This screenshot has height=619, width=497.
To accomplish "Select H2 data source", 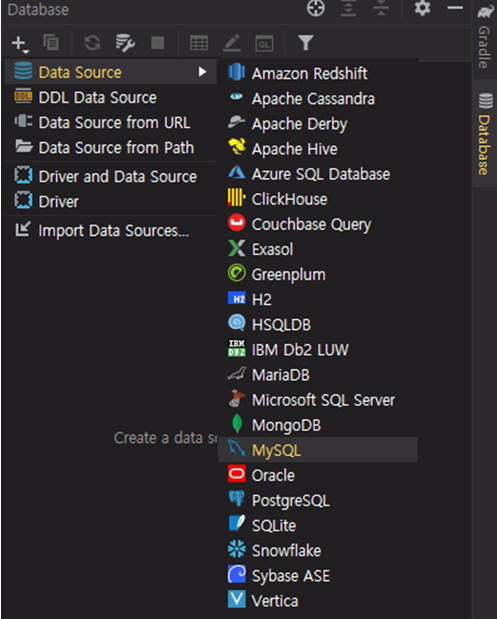I will 318,300.
